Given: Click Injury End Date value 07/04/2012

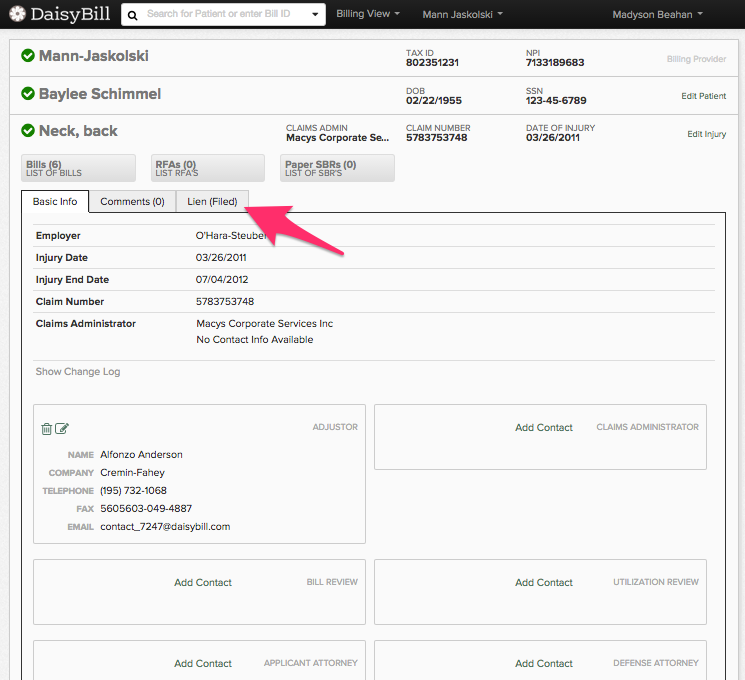Looking at the screenshot, I should pyautogui.click(x=222, y=279).
